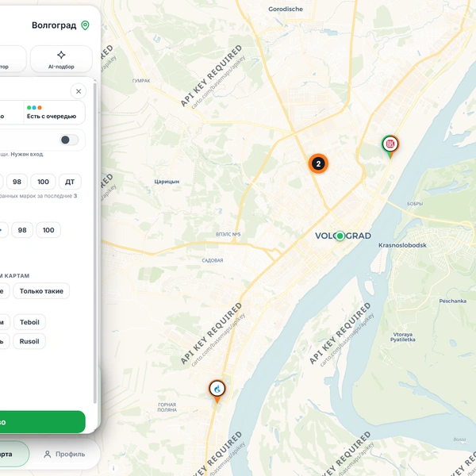
Task: Click the filter panel vertical scrollbar
Action: point(95,243)
